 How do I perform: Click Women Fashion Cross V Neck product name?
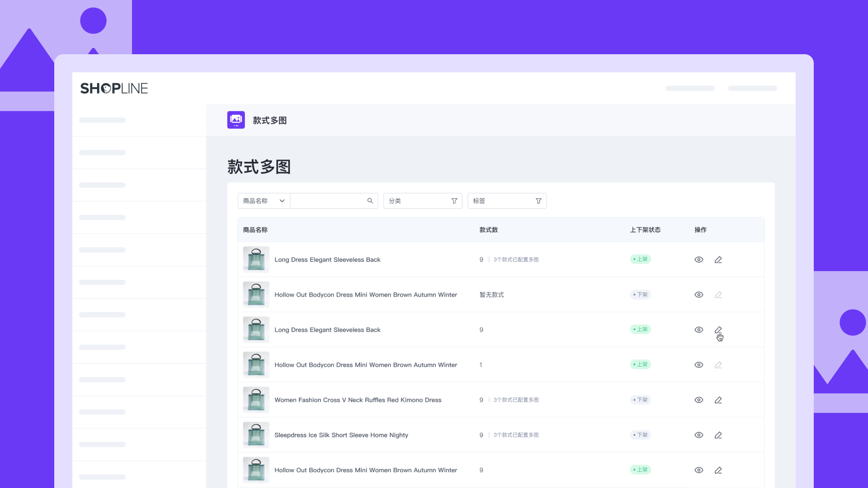(x=358, y=400)
